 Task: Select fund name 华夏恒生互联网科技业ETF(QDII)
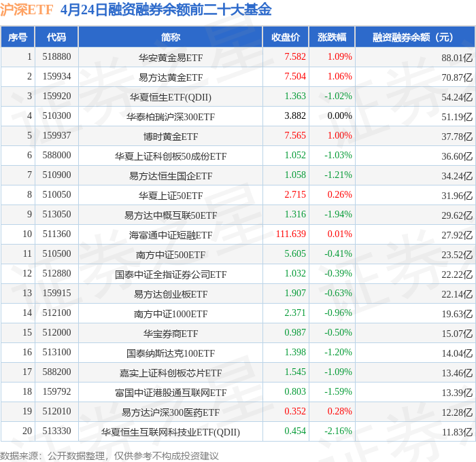(171, 432)
